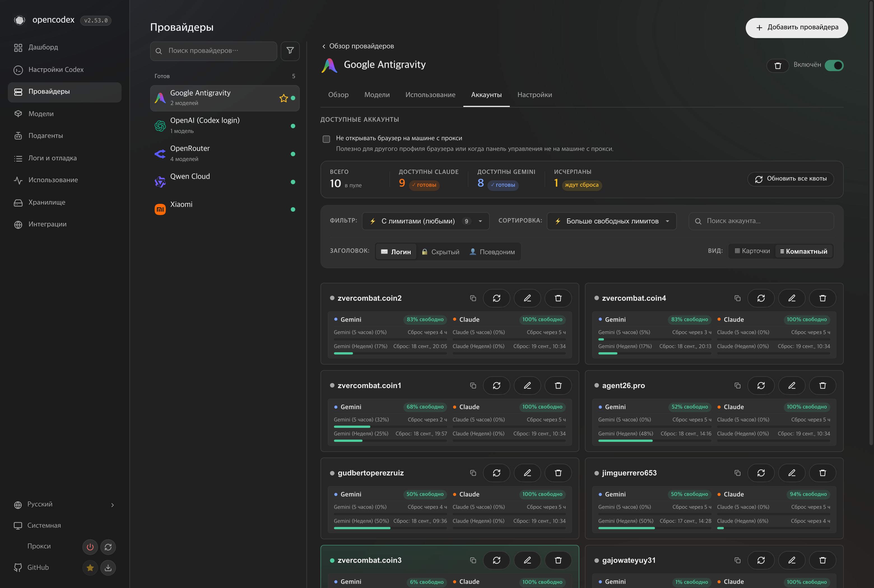Open Хранилище in the sidebar
The height and width of the screenshot is (588, 874).
click(64, 202)
